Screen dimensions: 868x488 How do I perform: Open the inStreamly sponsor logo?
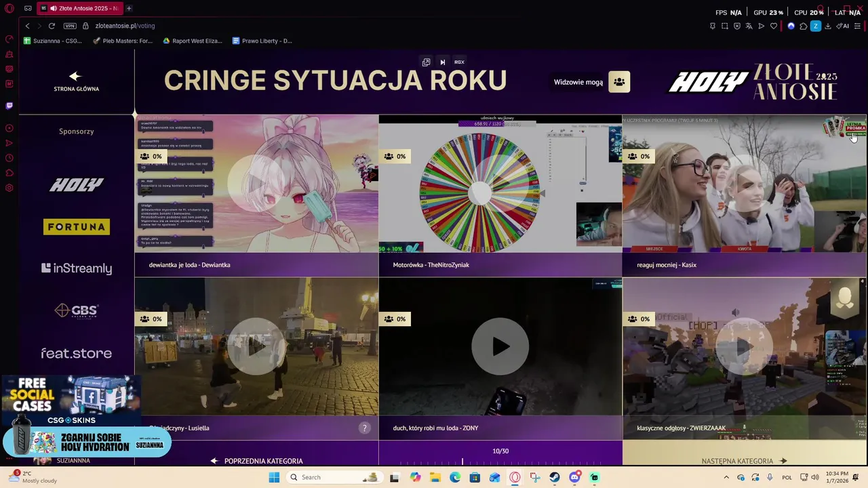pos(76,268)
